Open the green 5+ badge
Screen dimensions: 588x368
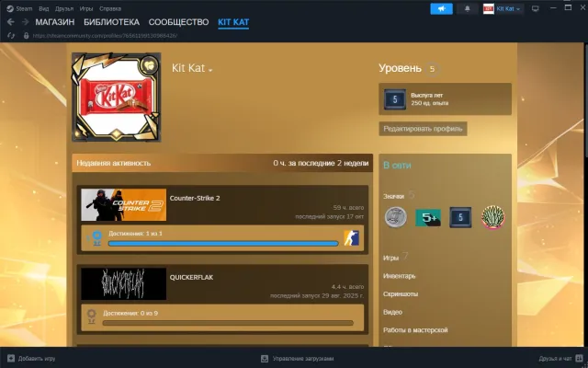point(428,218)
